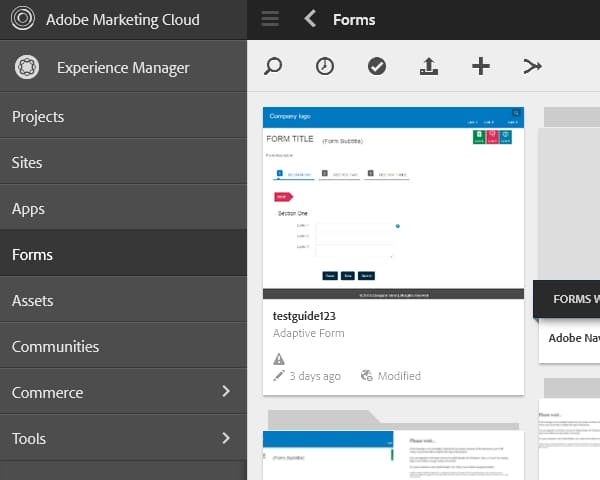Open Sites in the navigation

point(27,163)
